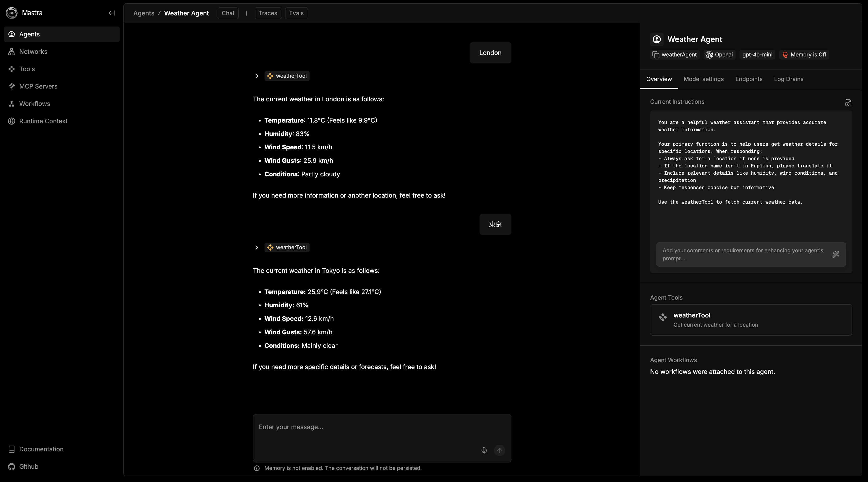Click the microphone icon in the message box
Screen dimensions: 868x482
coord(484,450)
